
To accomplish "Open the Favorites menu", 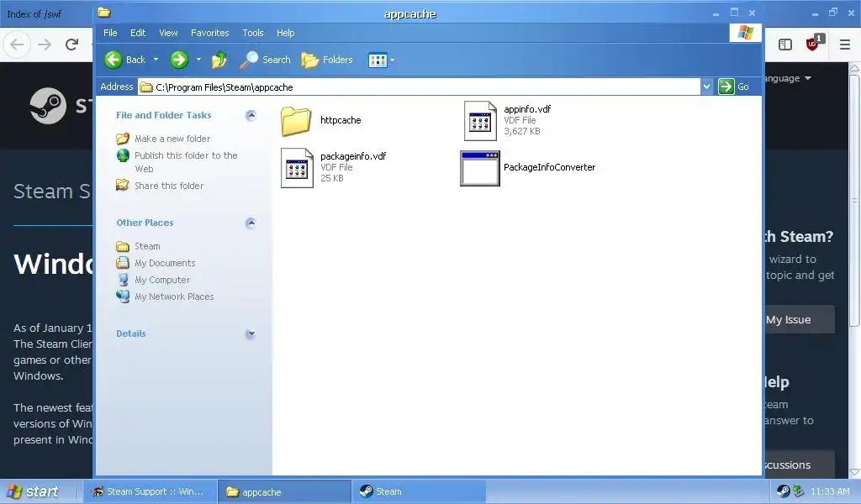I will (x=209, y=33).
